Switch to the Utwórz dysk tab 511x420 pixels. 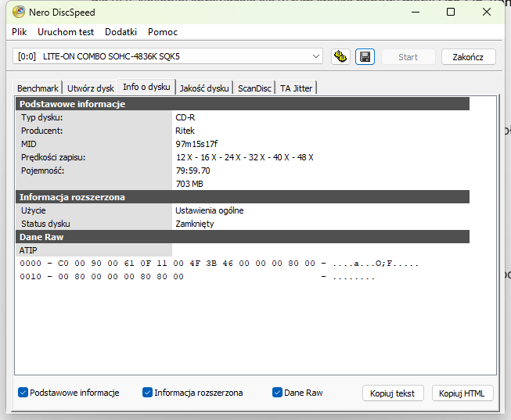[x=90, y=88]
